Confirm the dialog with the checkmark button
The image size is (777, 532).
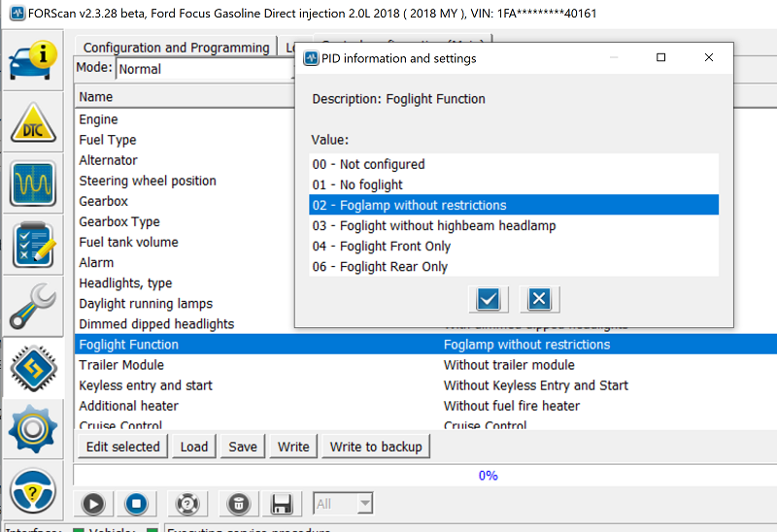tap(489, 299)
